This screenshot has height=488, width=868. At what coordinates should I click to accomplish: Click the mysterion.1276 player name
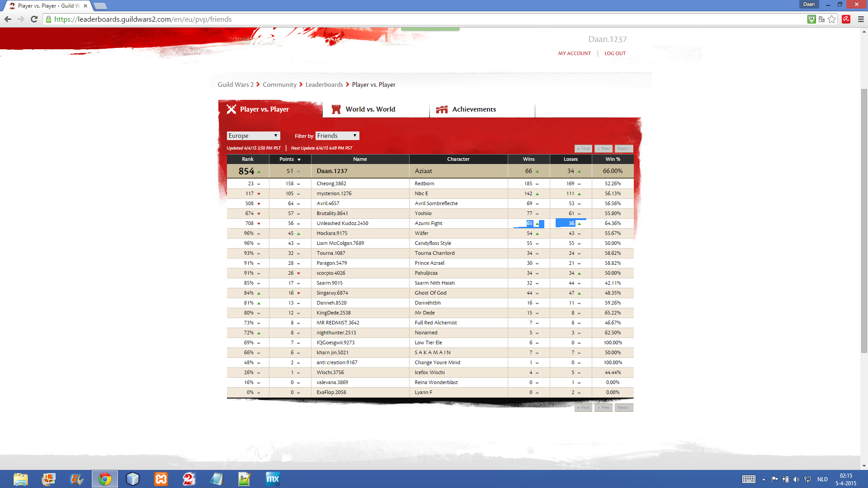(x=334, y=193)
